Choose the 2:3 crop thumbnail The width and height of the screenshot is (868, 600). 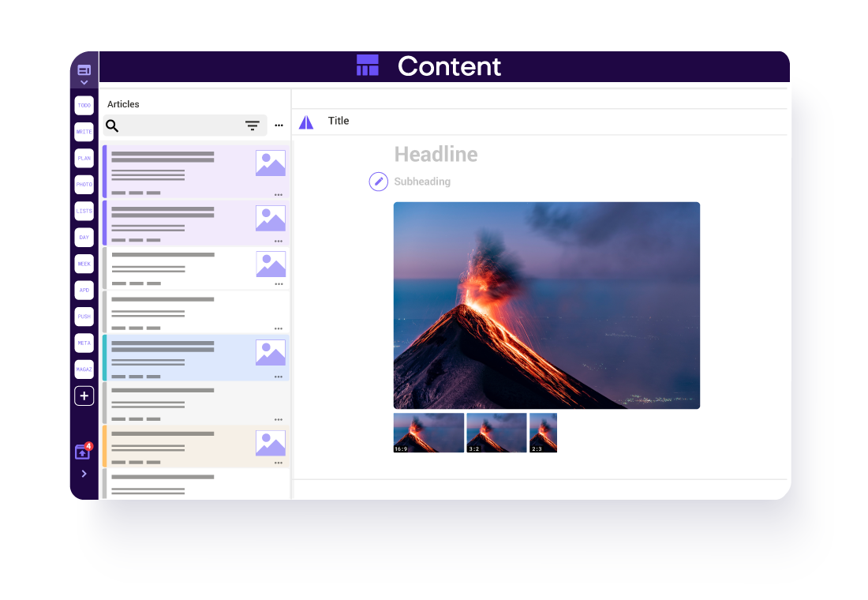coord(543,433)
